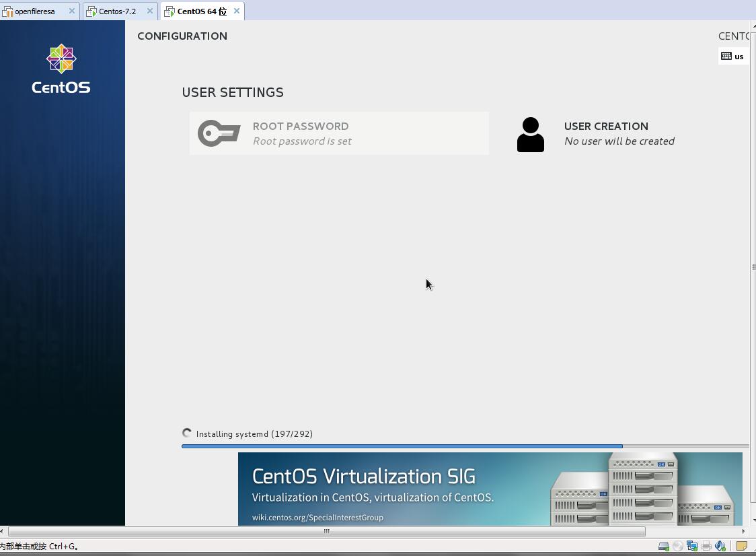Click the vertical scrollbar down arrow
This screenshot has height=556, width=756.
[753, 520]
